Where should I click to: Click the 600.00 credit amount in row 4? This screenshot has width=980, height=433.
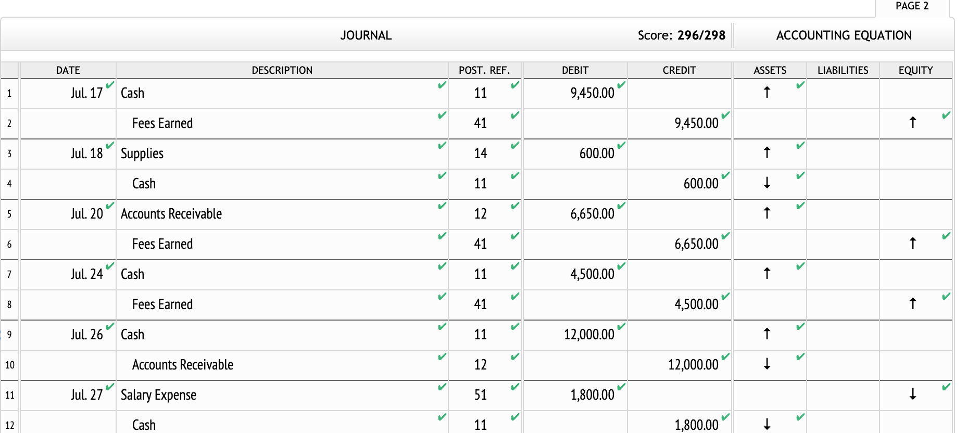(x=701, y=184)
